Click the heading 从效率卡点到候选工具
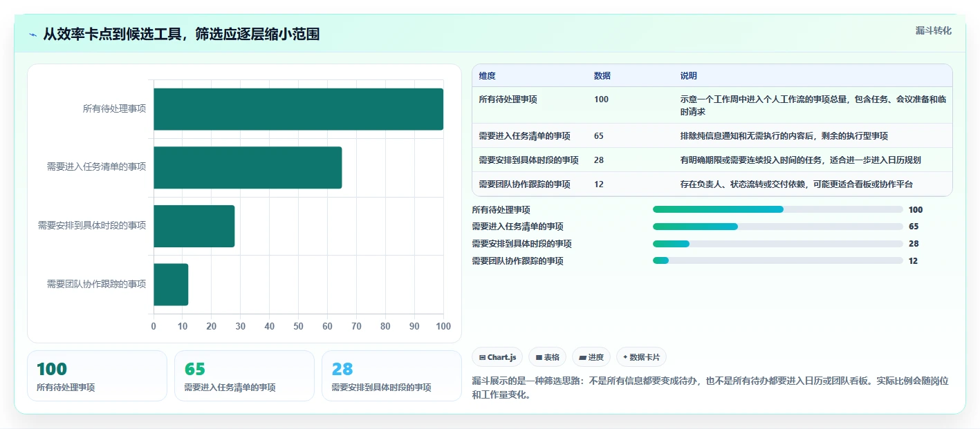The height and width of the screenshot is (429, 980). 181,35
